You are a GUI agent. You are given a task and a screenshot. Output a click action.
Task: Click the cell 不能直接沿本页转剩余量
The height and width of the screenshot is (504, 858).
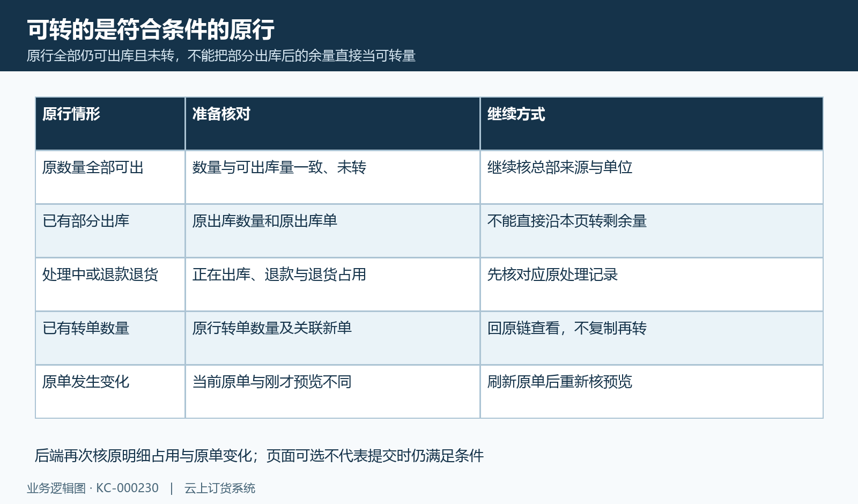click(652, 231)
